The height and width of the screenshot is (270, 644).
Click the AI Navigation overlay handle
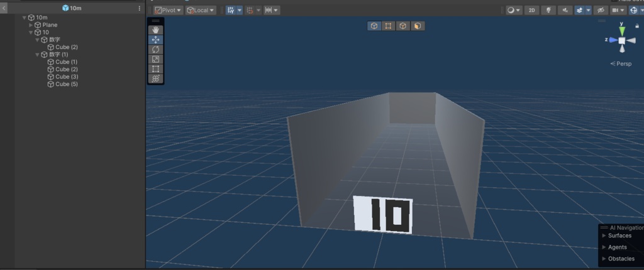coord(604,227)
